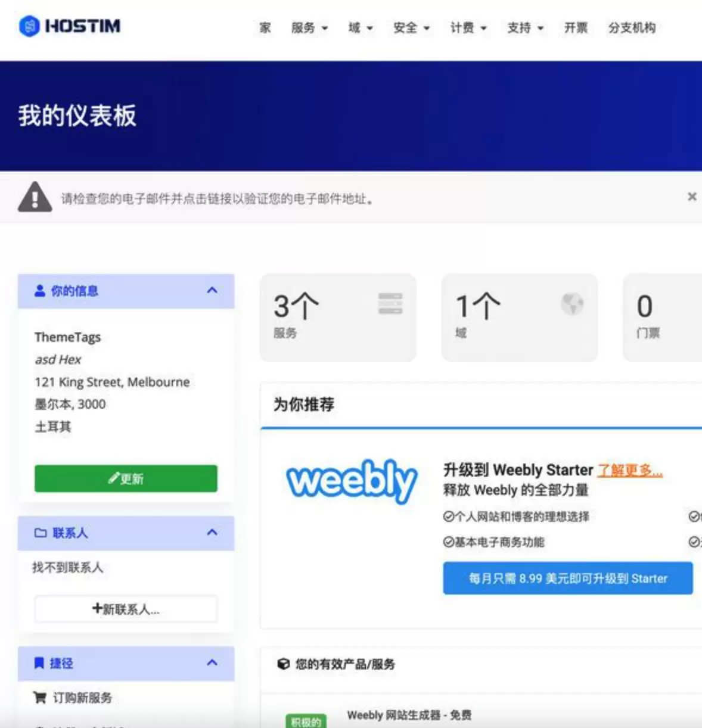This screenshot has height=728, width=702.
Task: Click the 墨尔本, 3000 text
Action: click(70, 404)
